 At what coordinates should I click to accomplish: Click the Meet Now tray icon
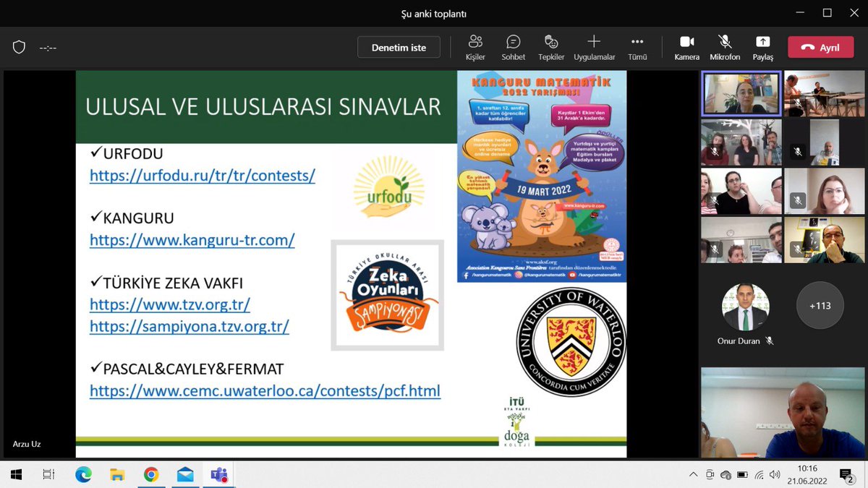pyautogui.click(x=710, y=474)
